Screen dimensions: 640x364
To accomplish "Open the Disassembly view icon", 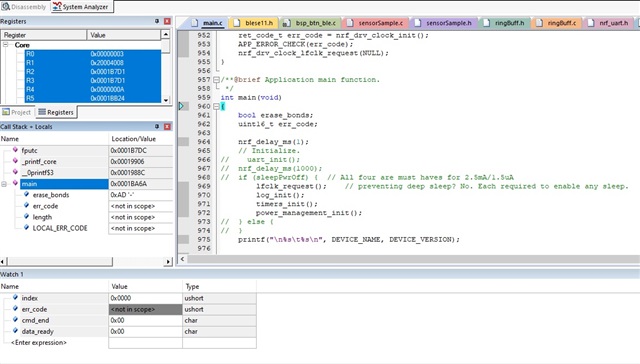I will click(x=5, y=7).
